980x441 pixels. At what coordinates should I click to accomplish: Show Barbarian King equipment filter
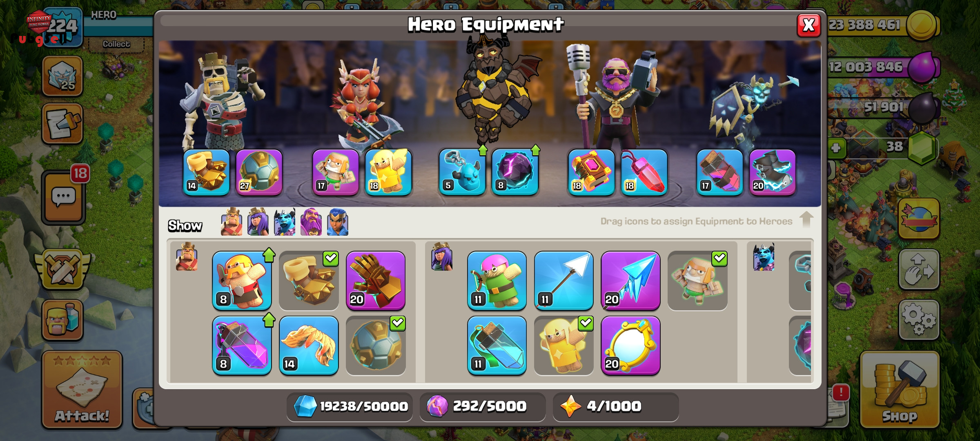[x=232, y=222]
